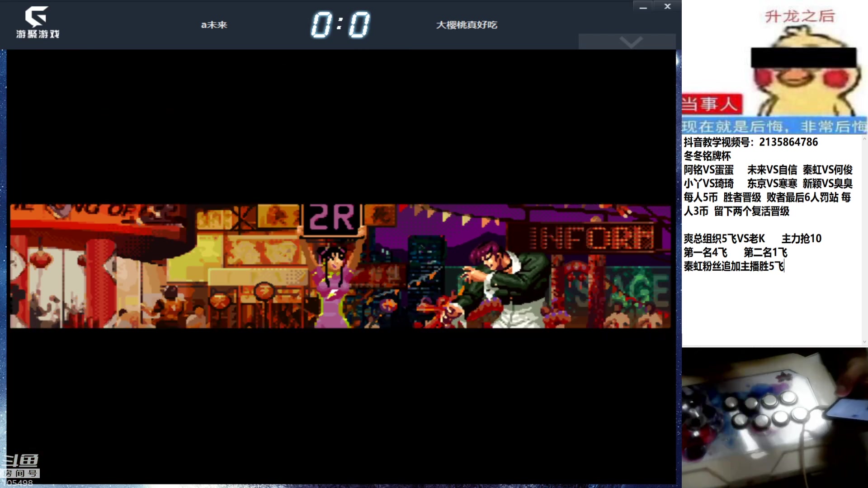Click the 第二名1飞 text
Viewport: 868px width, 488px height.
coord(765,253)
